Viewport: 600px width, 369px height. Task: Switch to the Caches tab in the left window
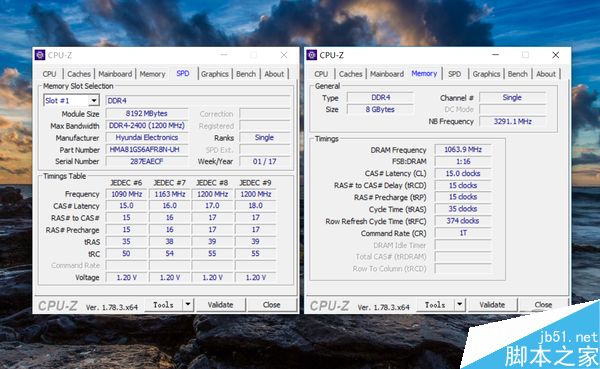point(79,74)
